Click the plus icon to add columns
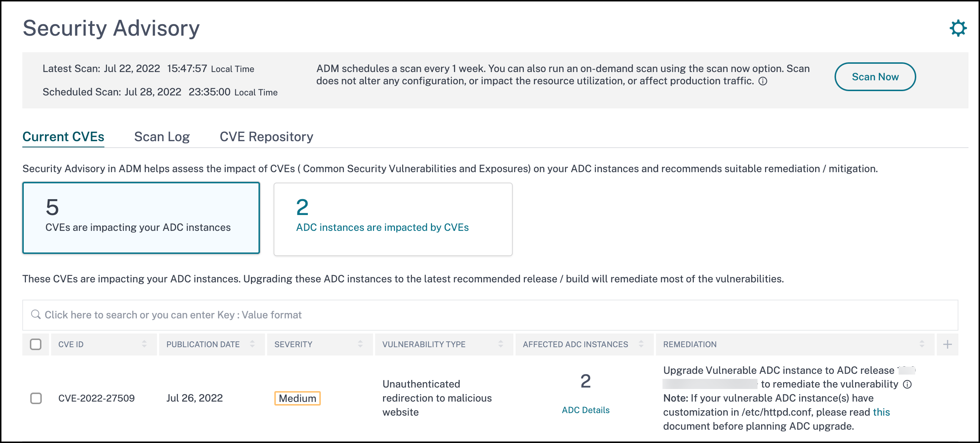This screenshot has height=443, width=980. click(947, 344)
